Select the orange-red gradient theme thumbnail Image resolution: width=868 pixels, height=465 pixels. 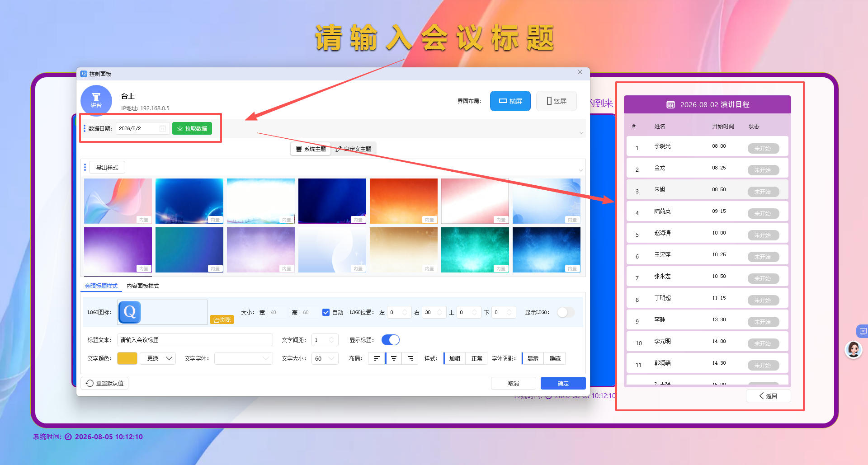click(404, 201)
